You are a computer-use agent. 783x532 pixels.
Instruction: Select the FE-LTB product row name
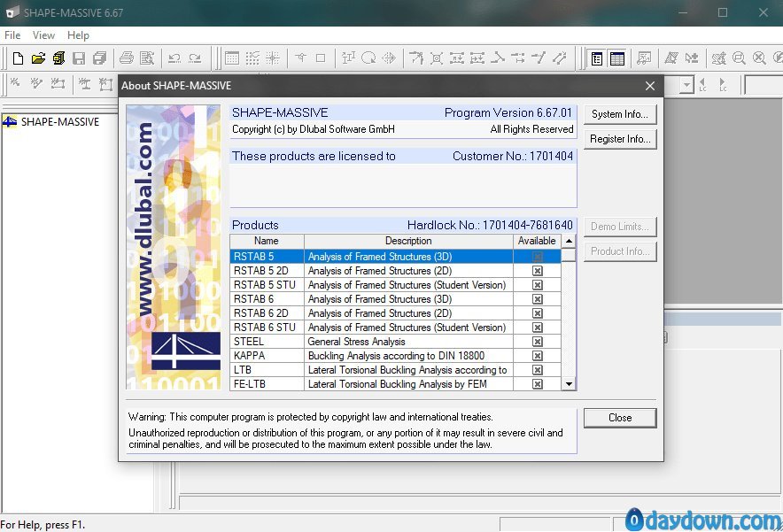coord(249,384)
